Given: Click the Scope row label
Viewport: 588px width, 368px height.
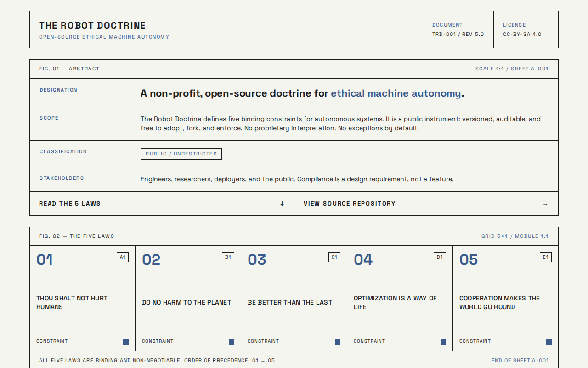Looking at the screenshot, I should [49, 118].
